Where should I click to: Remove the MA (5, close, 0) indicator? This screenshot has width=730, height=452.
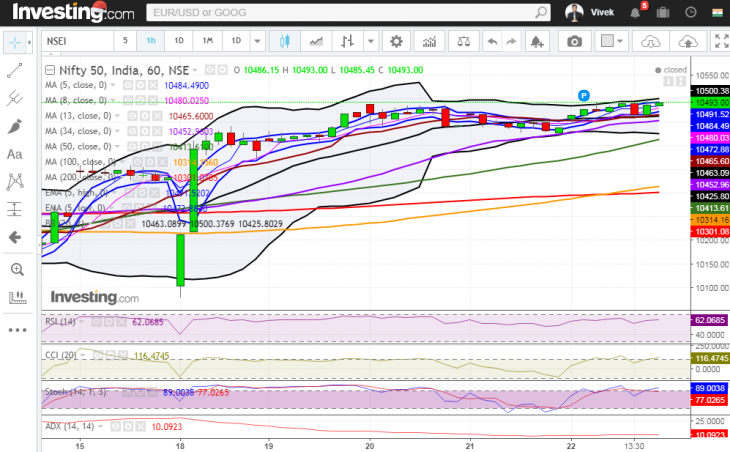[153, 85]
